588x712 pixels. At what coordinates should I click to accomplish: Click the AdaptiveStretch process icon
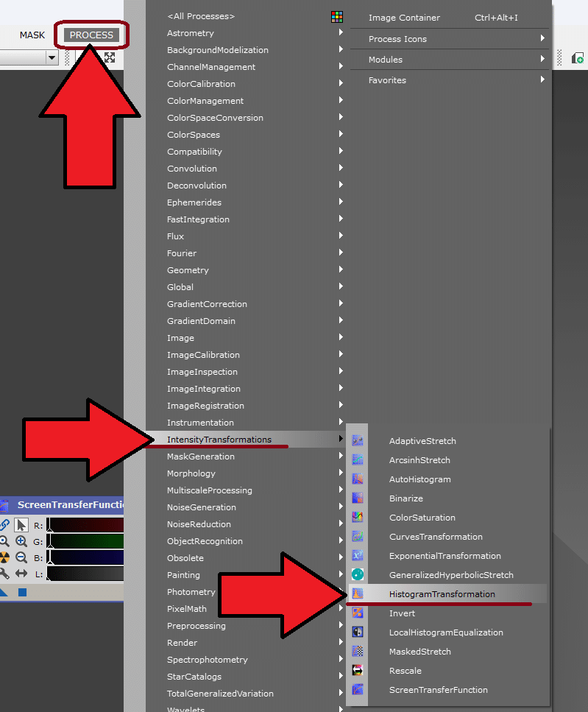coord(358,440)
